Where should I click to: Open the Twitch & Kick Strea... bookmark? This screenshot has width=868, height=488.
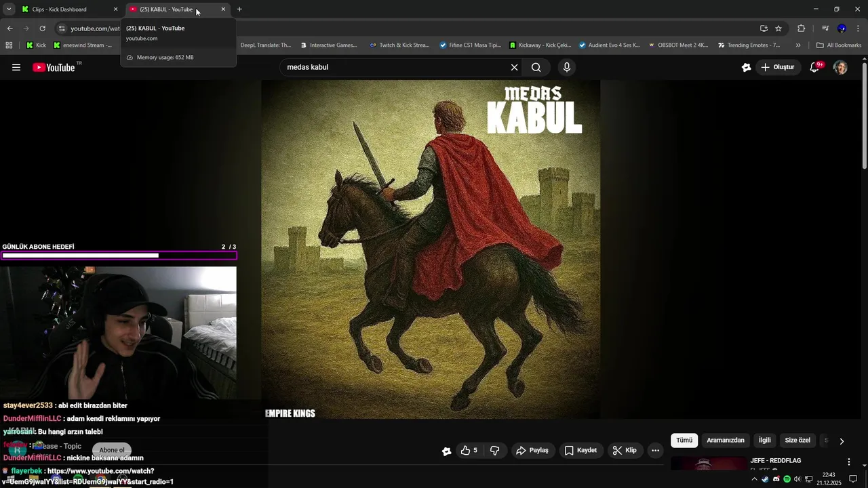(x=399, y=45)
